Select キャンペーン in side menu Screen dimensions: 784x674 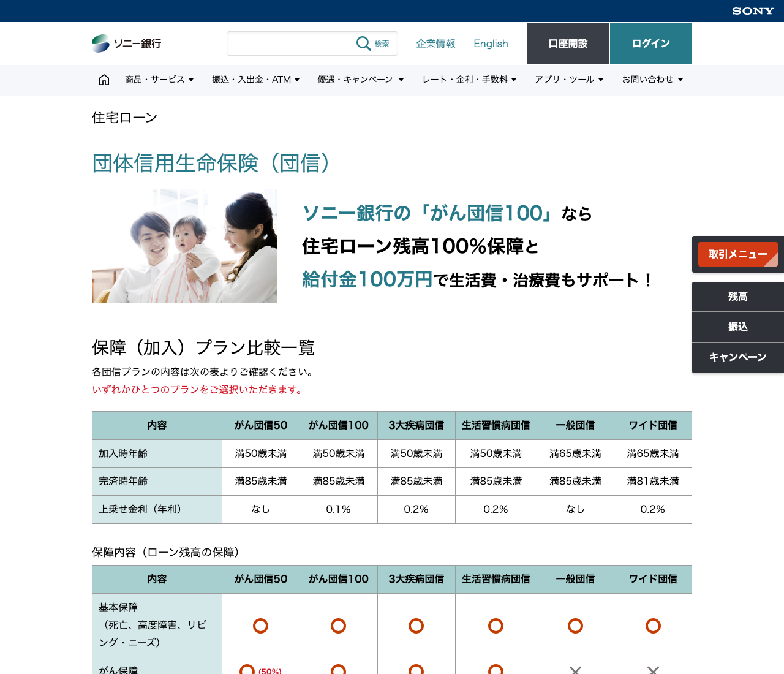click(738, 357)
